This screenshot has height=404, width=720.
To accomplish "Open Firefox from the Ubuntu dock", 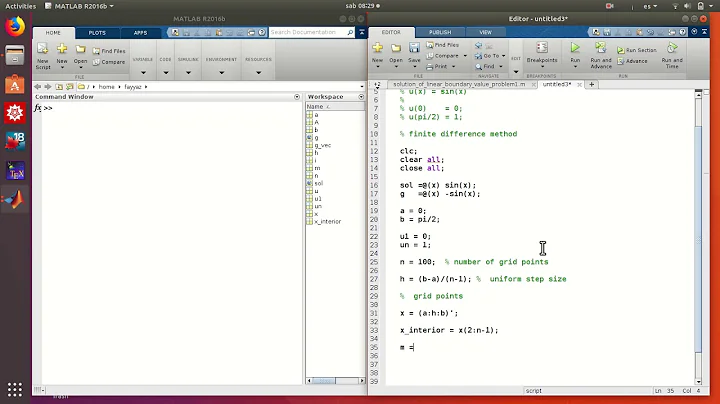I will (15, 26).
